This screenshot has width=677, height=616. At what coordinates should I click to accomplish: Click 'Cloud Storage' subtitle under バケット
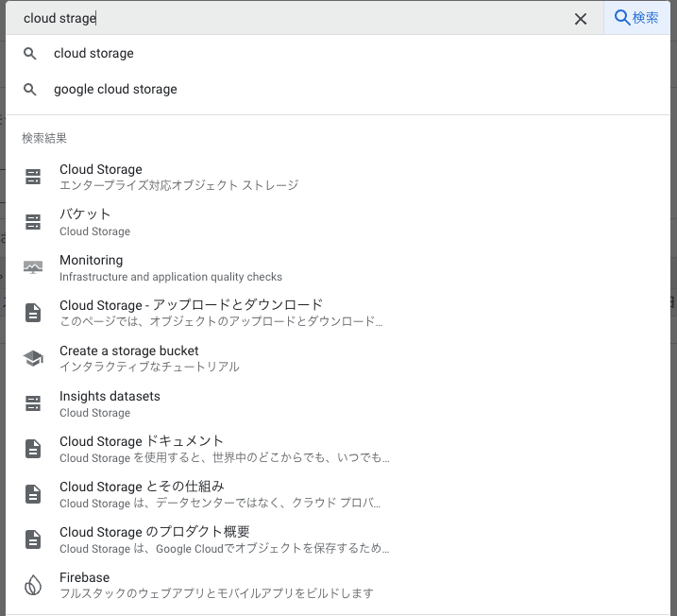(x=94, y=231)
